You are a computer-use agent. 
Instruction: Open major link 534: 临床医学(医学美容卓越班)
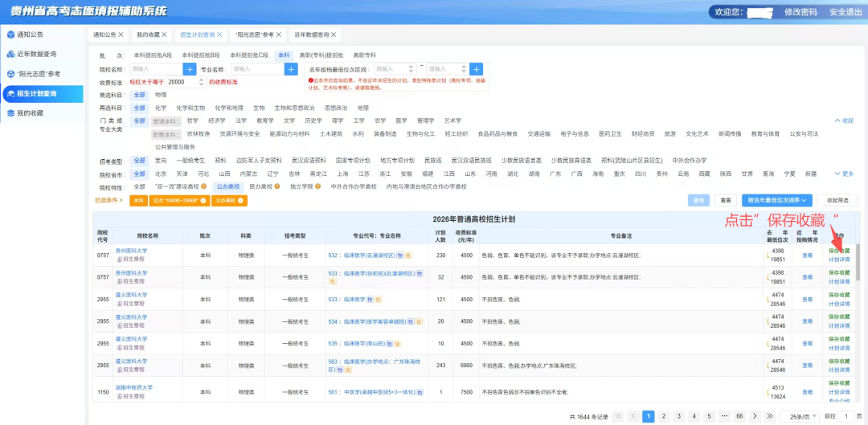pyautogui.click(x=367, y=321)
